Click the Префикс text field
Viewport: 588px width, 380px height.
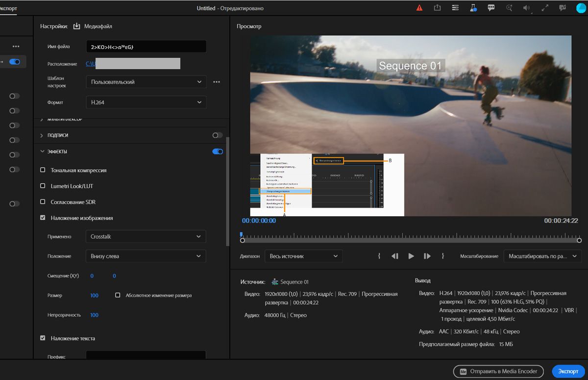tap(146, 356)
